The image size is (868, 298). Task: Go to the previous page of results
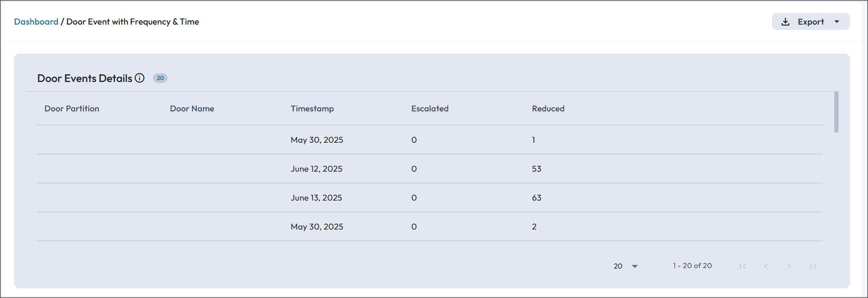pyautogui.click(x=766, y=266)
